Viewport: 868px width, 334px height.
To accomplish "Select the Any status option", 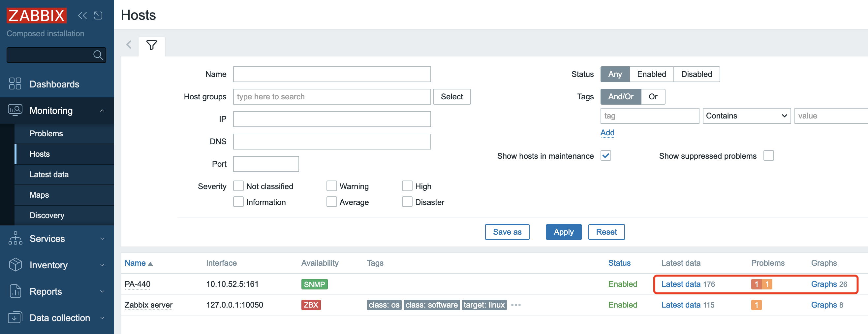I will pos(615,74).
